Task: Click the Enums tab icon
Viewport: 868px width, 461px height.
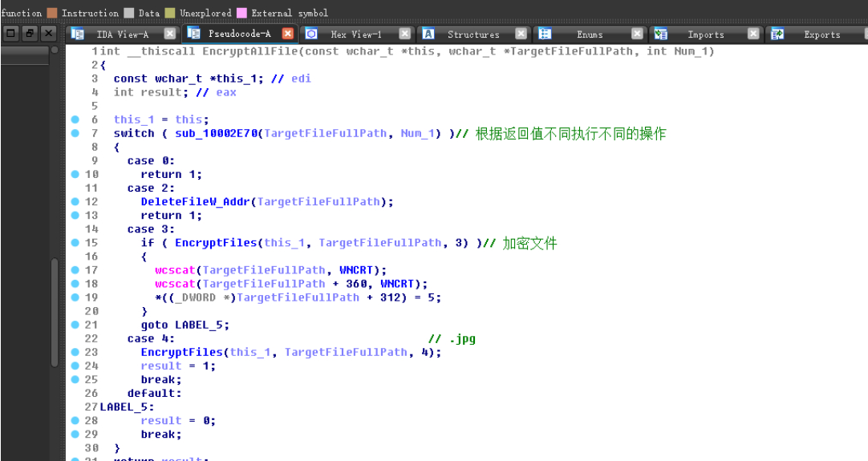Action: [545, 34]
